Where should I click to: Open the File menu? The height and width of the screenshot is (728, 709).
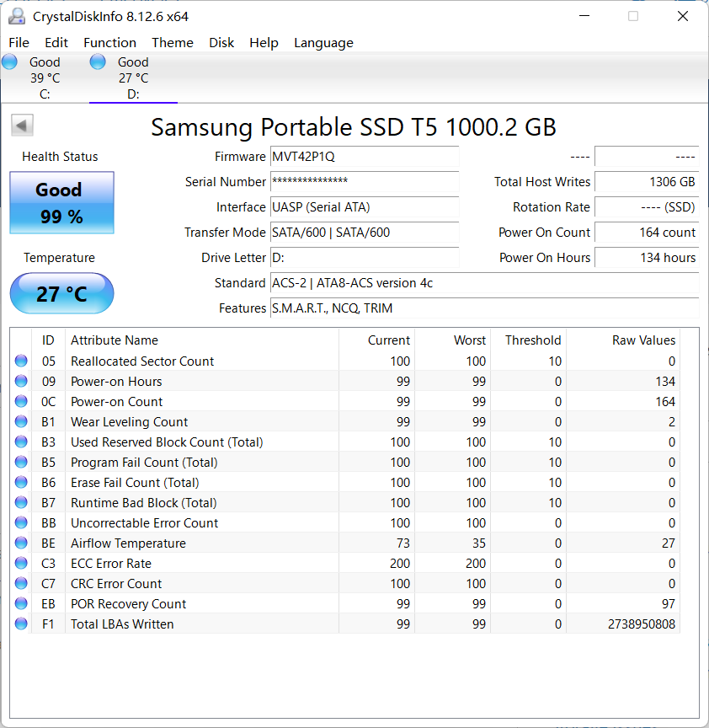(x=19, y=43)
